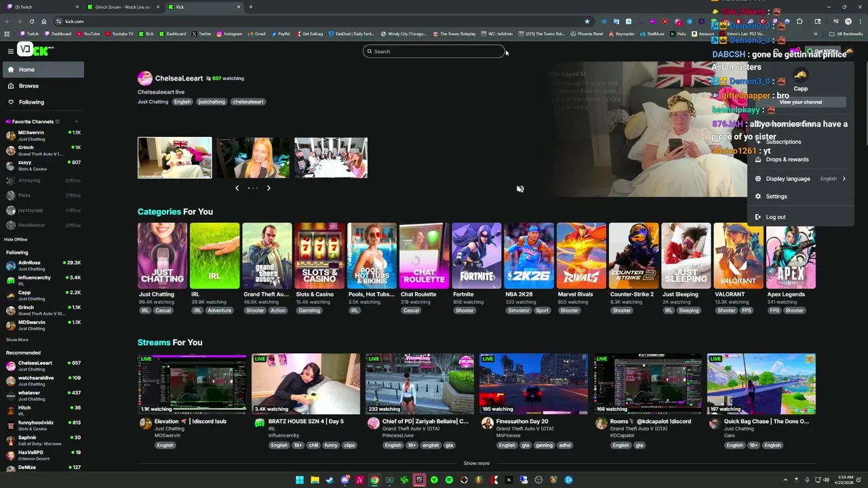Open Quick Bag Chase stream thumbnail
Image resolution: width=868 pixels, height=488 pixels.
coord(762,384)
